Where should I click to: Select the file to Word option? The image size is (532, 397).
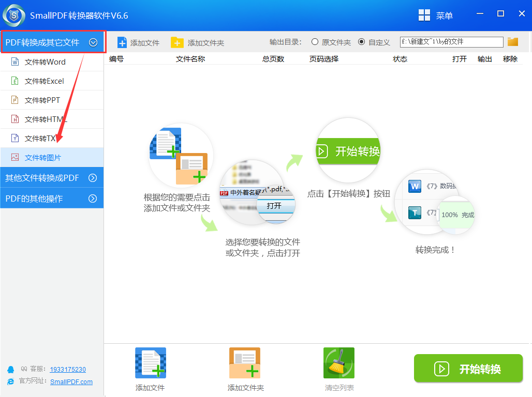coord(45,62)
